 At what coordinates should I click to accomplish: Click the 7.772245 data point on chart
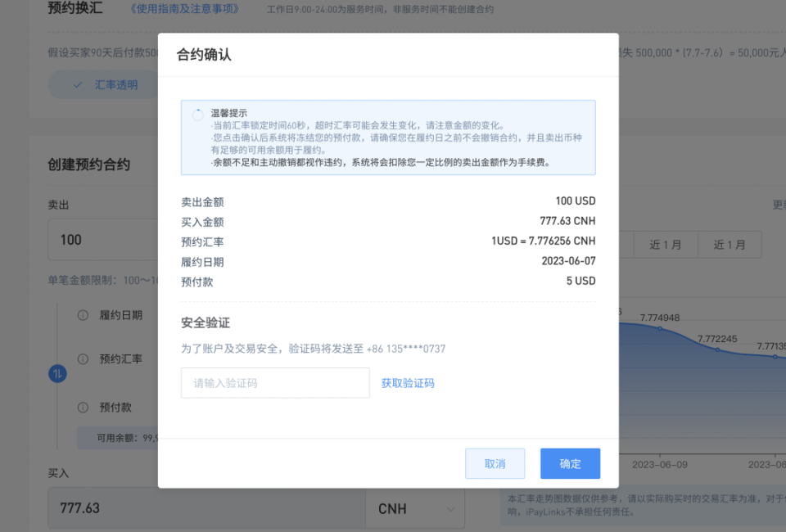(x=717, y=349)
